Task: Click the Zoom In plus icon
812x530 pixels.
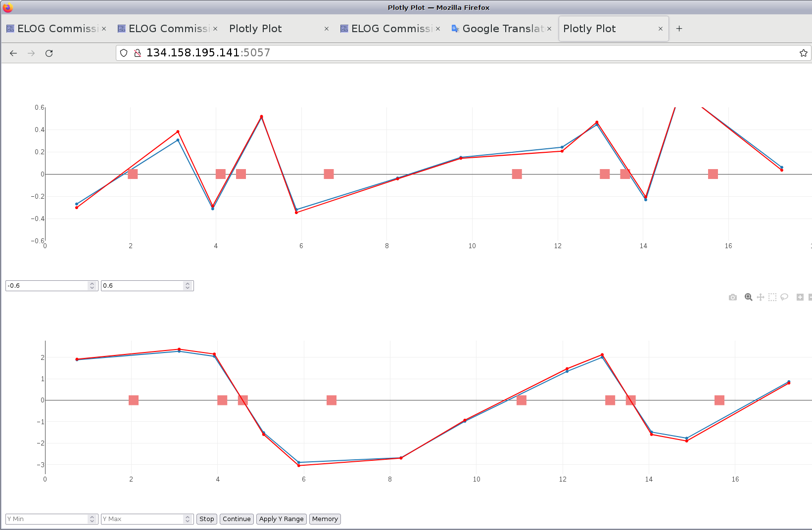Action: click(x=800, y=297)
